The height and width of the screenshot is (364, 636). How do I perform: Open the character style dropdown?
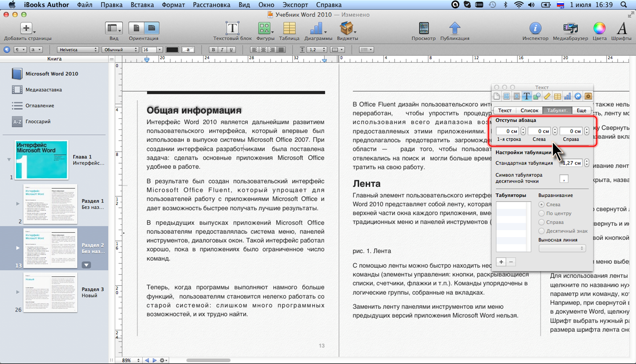(x=36, y=50)
